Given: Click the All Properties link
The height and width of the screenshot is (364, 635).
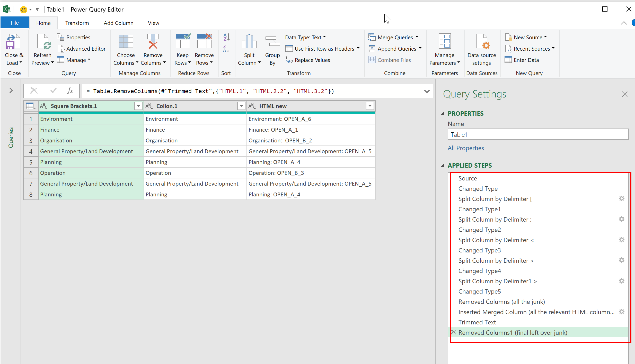Looking at the screenshot, I should [x=466, y=148].
